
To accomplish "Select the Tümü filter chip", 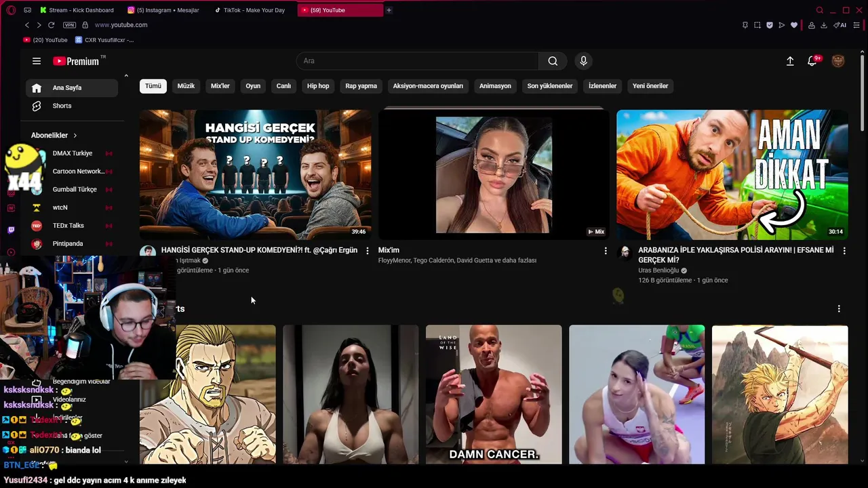I will pos(153,86).
